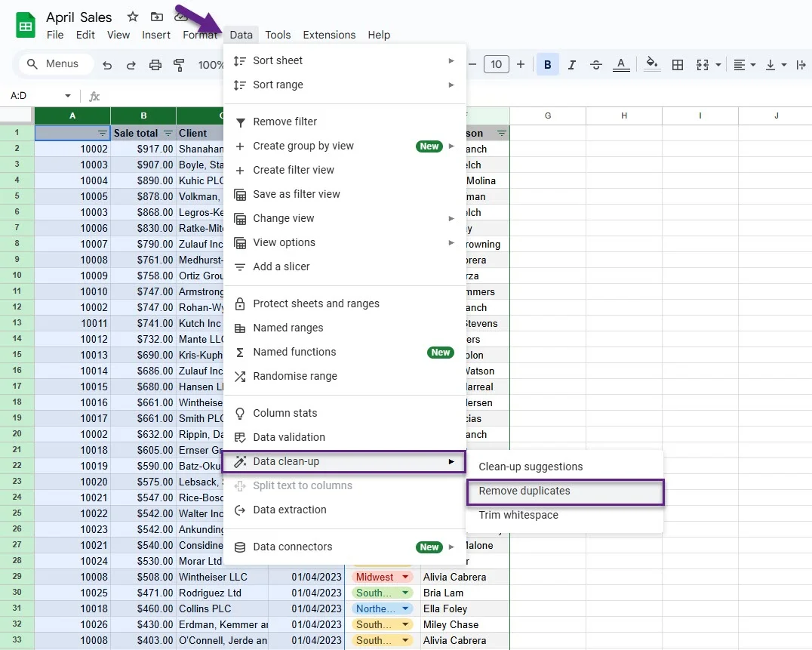Click the undo arrow icon
The image size is (812, 650).
pyautogui.click(x=107, y=65)
